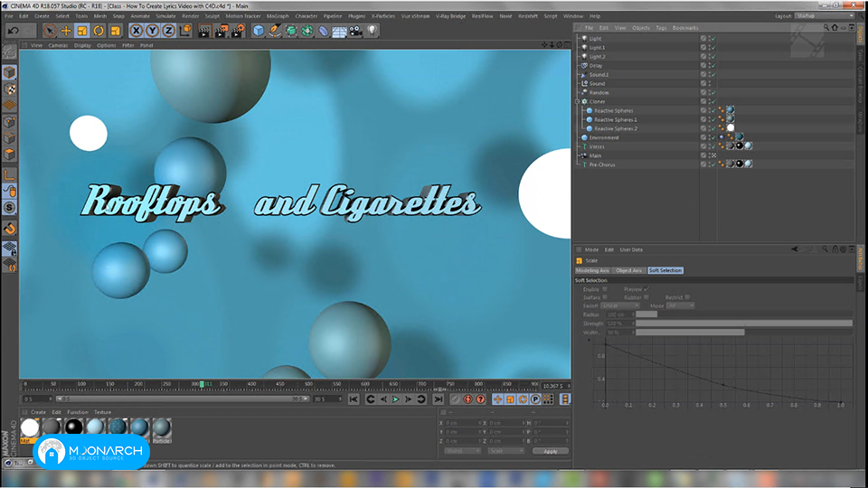Open the Falloff dropdown

pyautogui.click(x=620, y=305)
